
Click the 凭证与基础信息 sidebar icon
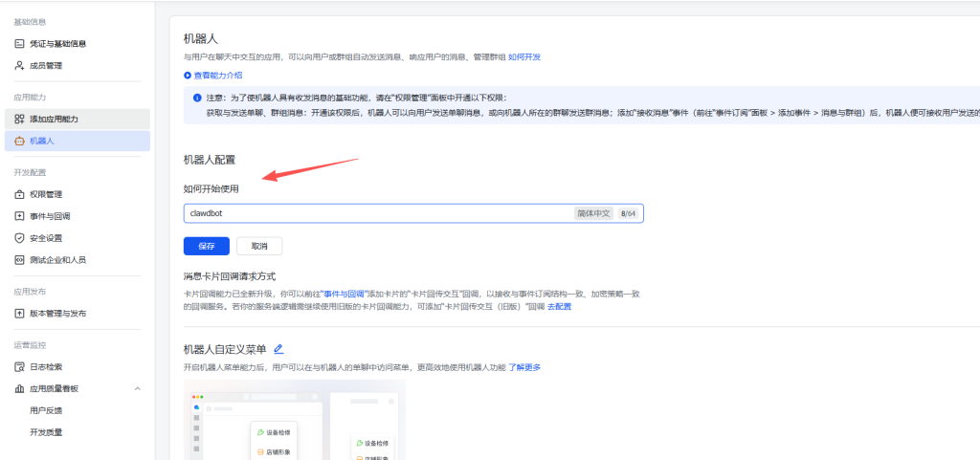19,44
